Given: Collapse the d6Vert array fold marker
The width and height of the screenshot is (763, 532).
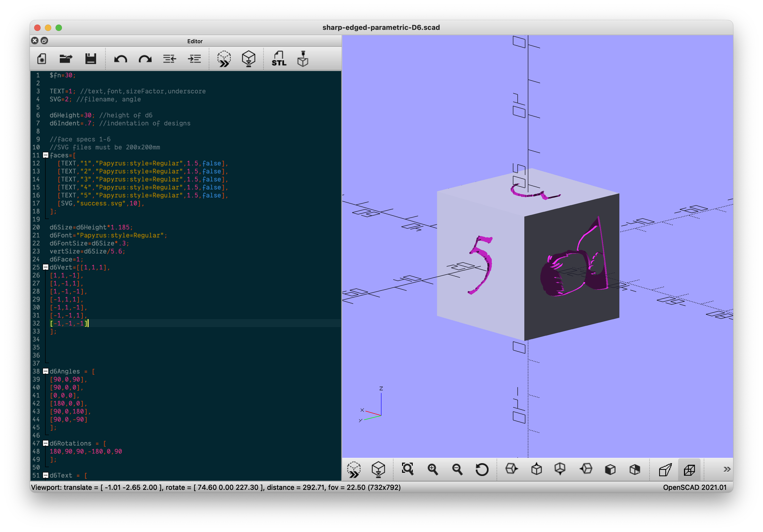Looking at the screenshot, I should click(46, 267).
